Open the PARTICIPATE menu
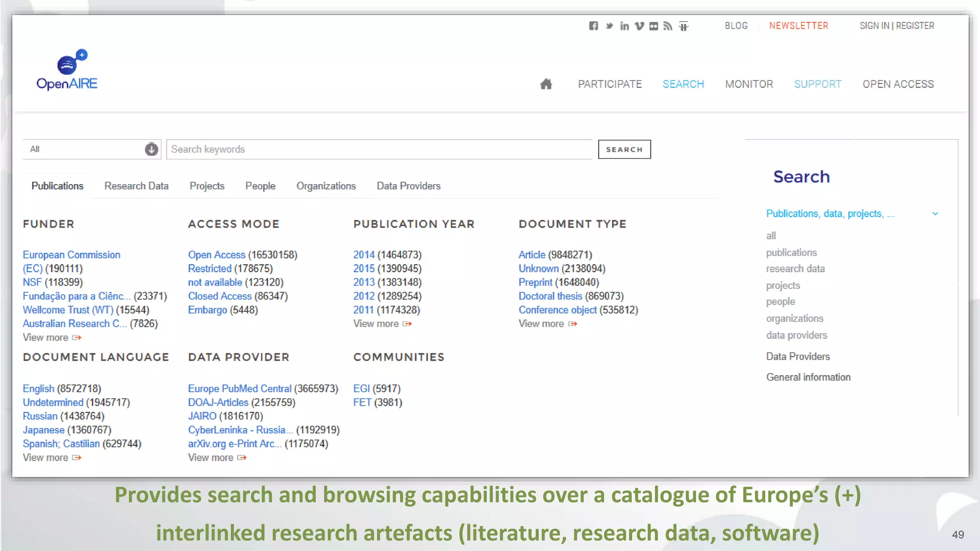The width and height of the screenshot is (980, 551). 610,84
